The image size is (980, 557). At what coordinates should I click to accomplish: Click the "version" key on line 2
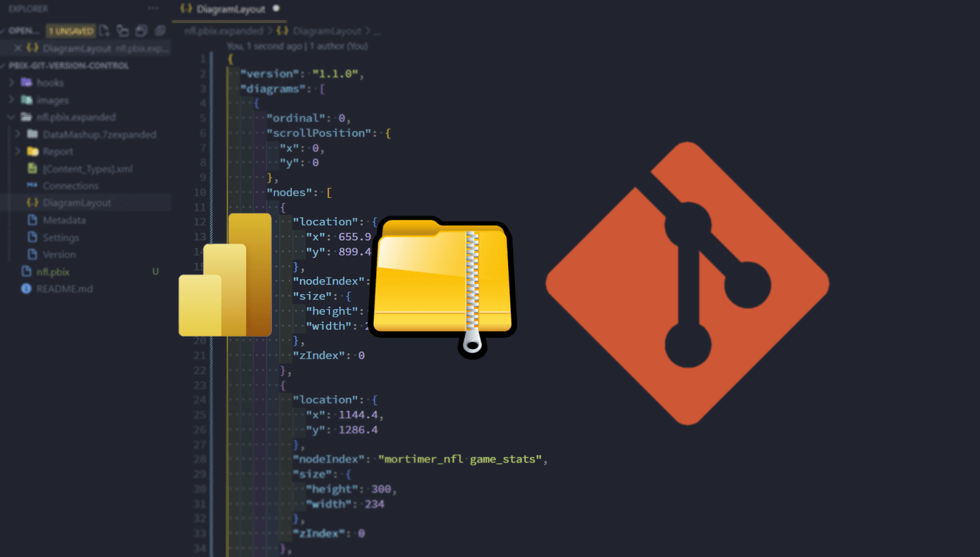[270, 74]
